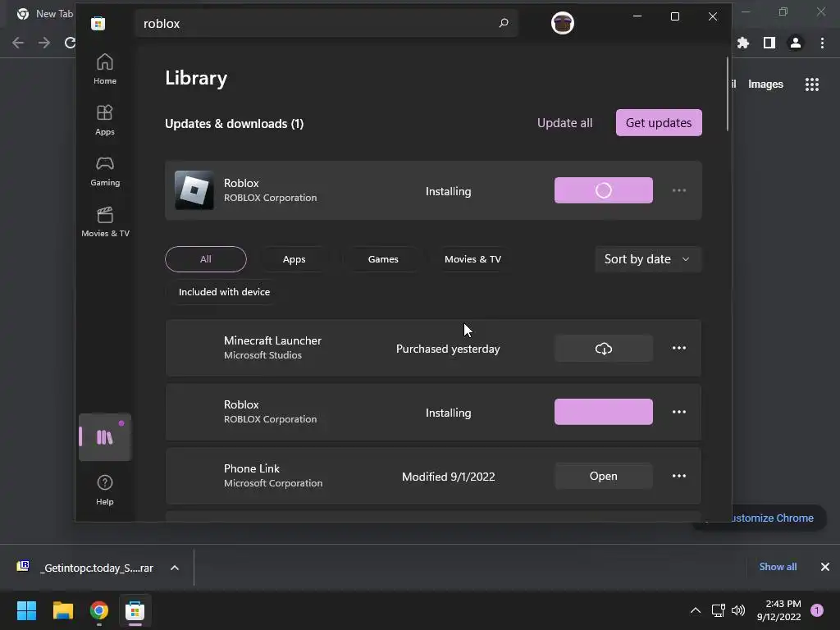This screenshot has height=630, width=840.
Task: Open more options for Phone Link
Action: (x=678, y=476)
